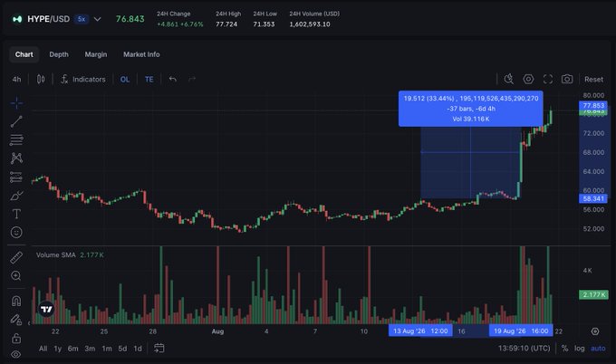Open the Indicators dialog

point(83,80)
